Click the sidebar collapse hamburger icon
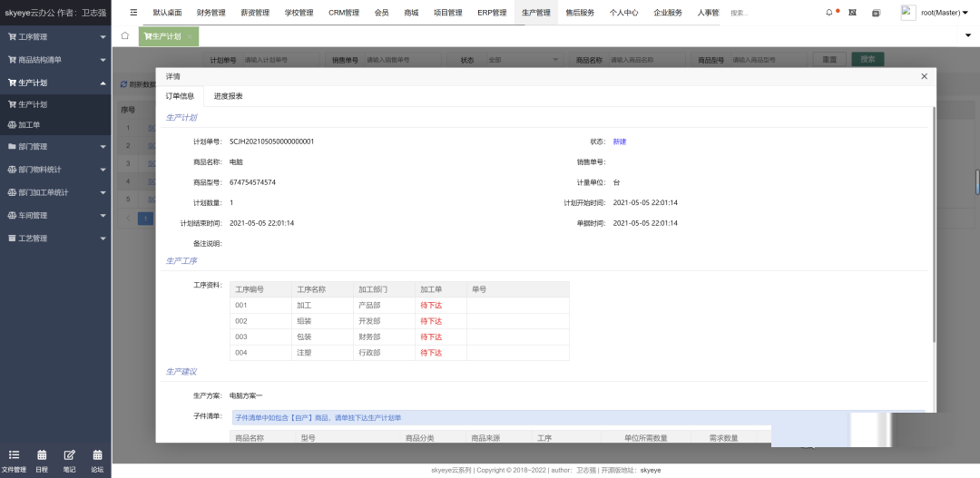Image resolution: width=980 pixels, height=478 pixels. [133, 13]
